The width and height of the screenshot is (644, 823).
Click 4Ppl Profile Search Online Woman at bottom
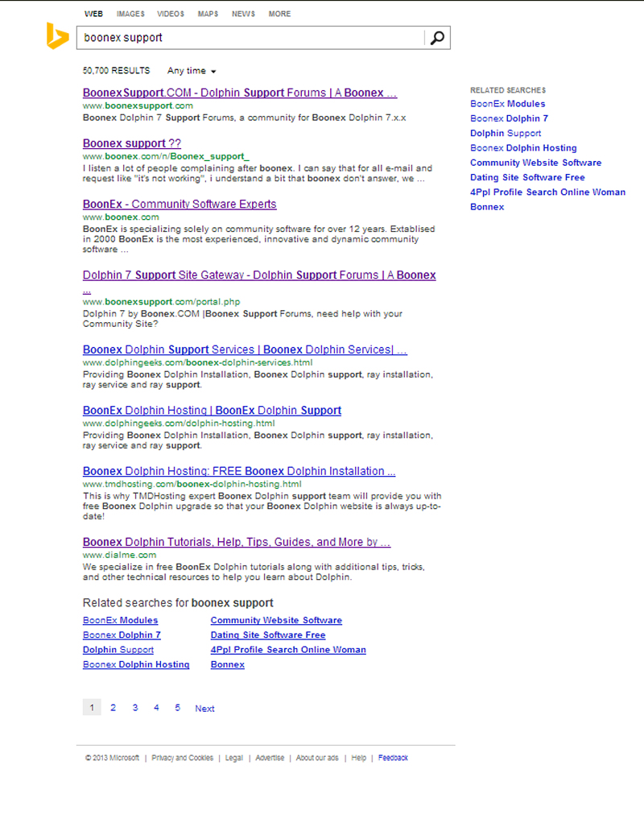(x=288, y=650)
